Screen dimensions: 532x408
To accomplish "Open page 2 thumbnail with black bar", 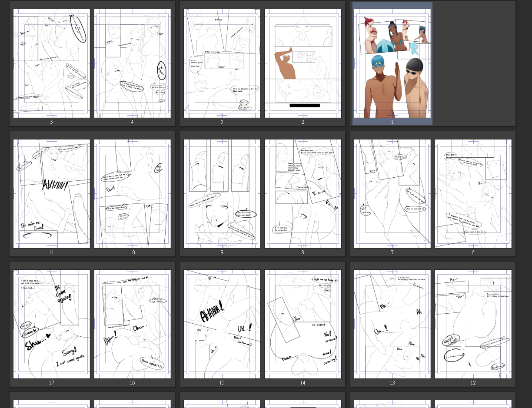I will [x=303, y=63].
